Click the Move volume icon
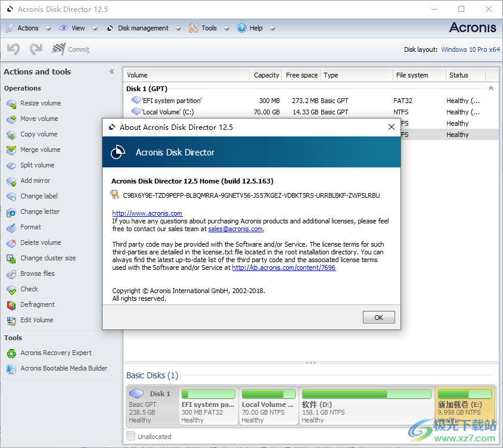The height and width of the screenshot is (448, 503). coord(11,119)
